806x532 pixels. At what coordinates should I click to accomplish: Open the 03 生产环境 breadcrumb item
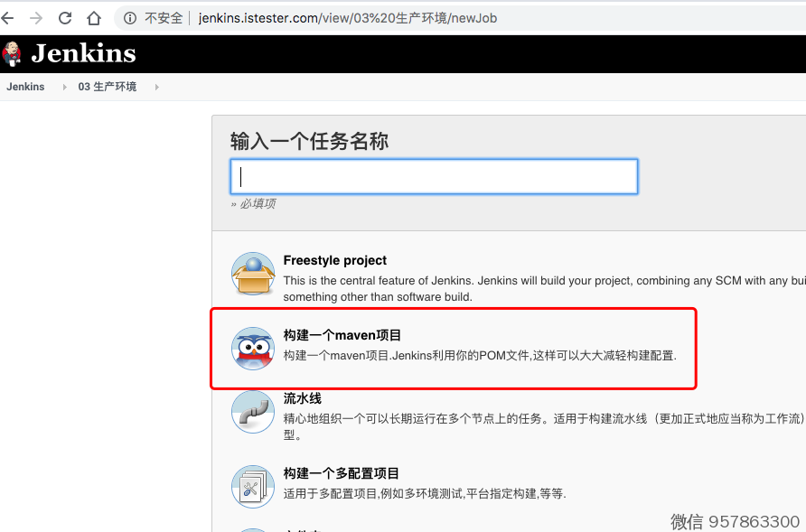pos(108,87)
